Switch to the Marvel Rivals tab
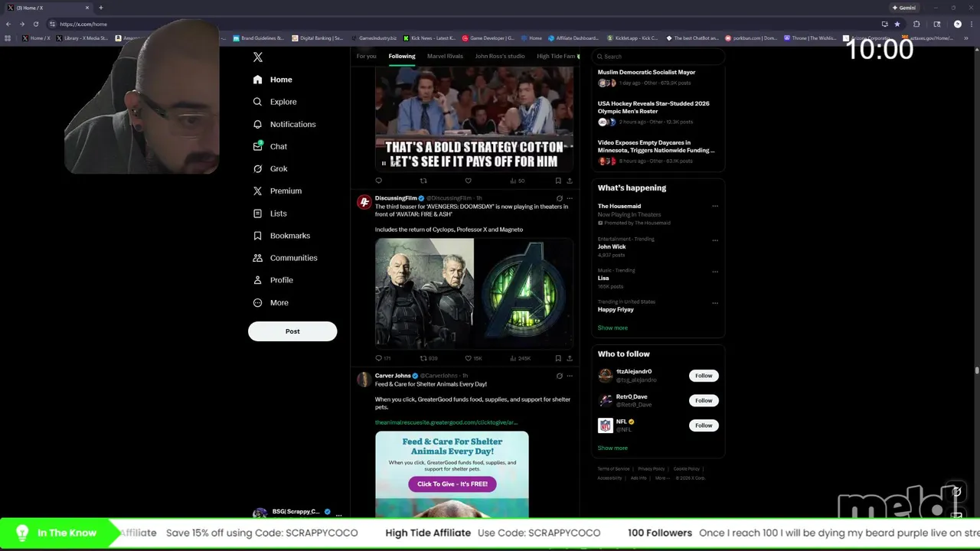Image resolution: width=980 pixels, height=551 pixels. [445, 56]
